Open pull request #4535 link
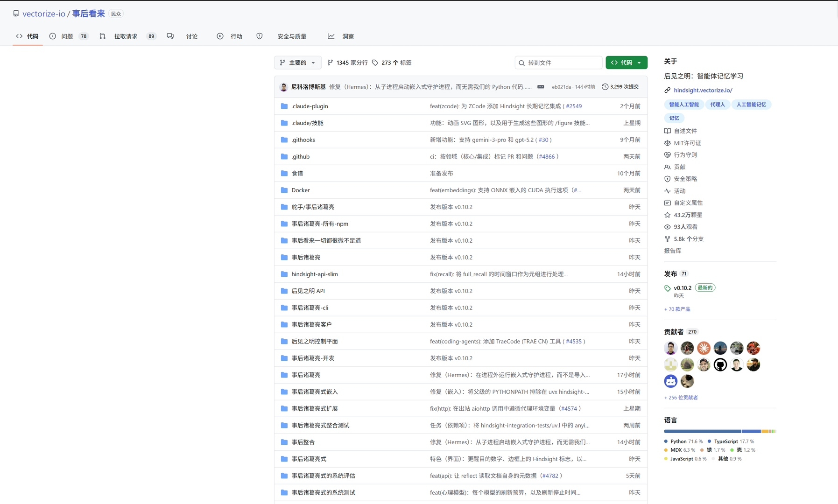 574,342
